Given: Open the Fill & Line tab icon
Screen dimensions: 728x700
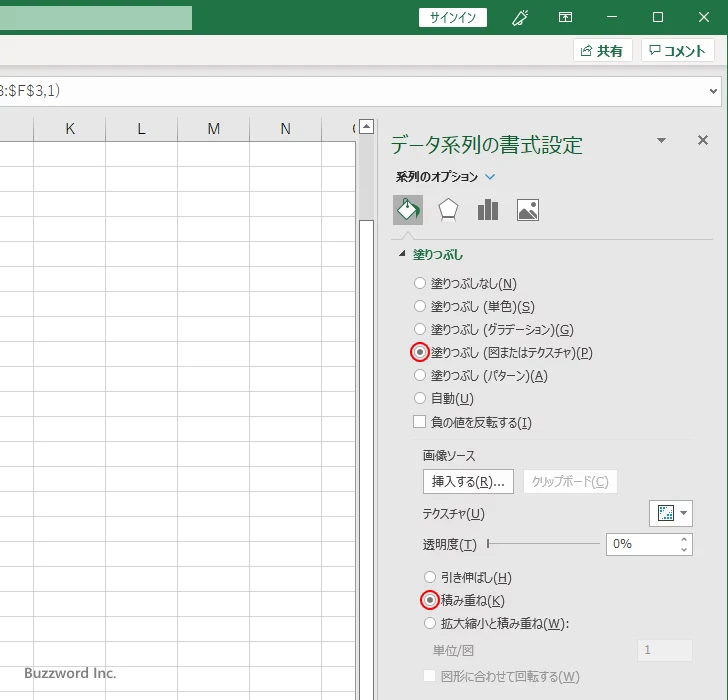Looking at the screenshot, I should tap(408, 210).
